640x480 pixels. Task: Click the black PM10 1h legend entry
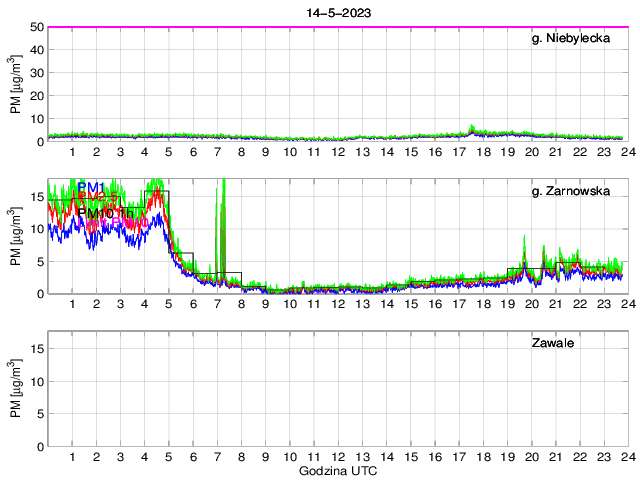click(x=105, y=213)
